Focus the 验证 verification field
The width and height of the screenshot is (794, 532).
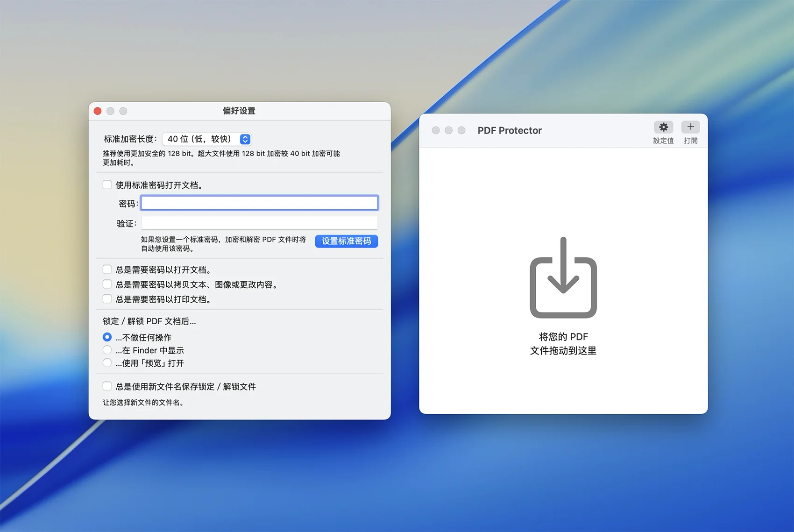click(x=259, y=223)
